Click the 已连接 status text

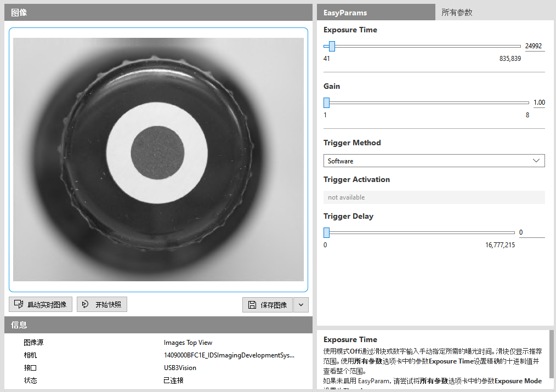coord(173,380)
